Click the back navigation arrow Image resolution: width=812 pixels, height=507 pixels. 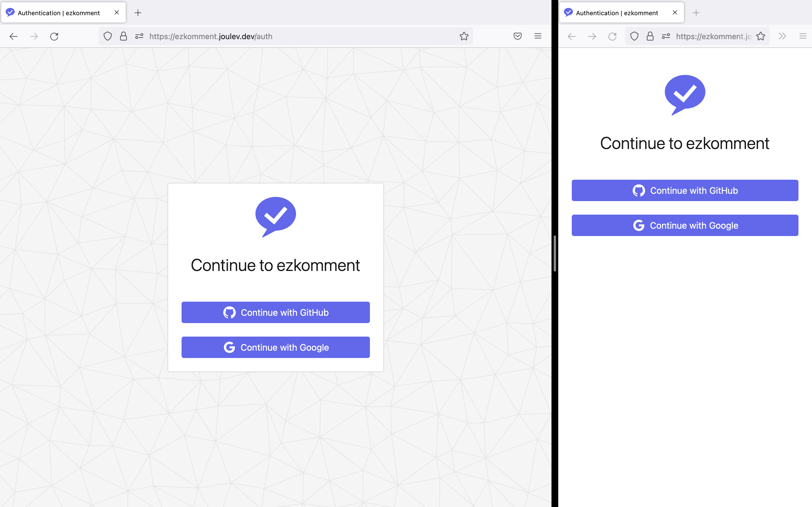point(14,36)
